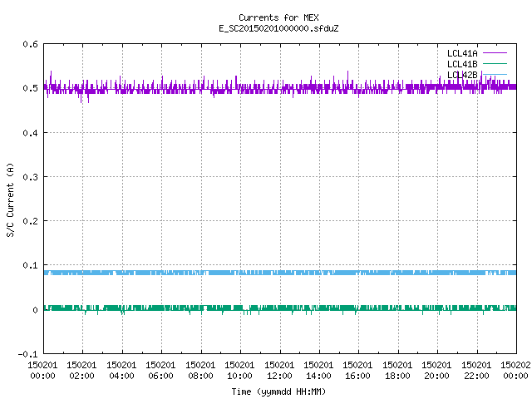Click the blue LCL42B trace near 0.08 A
The image size is (532, 399).
[x=280, y=273]
